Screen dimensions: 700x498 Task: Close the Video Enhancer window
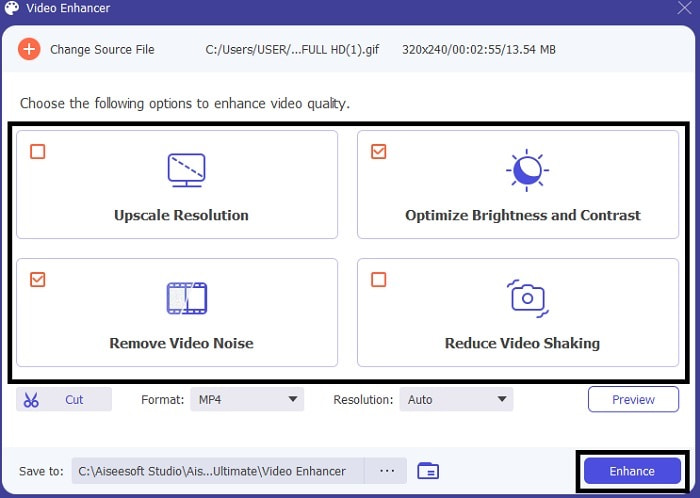click(x=683, y=10)
